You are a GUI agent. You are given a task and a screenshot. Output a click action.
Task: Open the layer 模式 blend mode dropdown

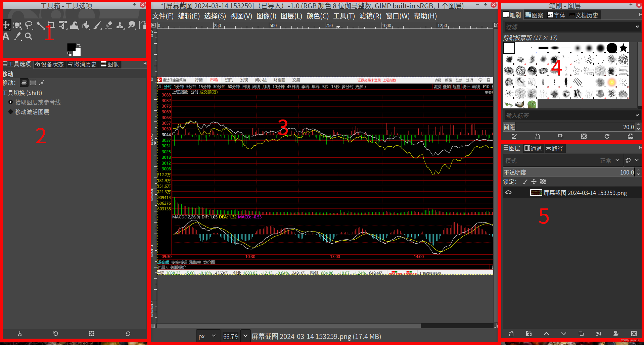tap(563, 161)
